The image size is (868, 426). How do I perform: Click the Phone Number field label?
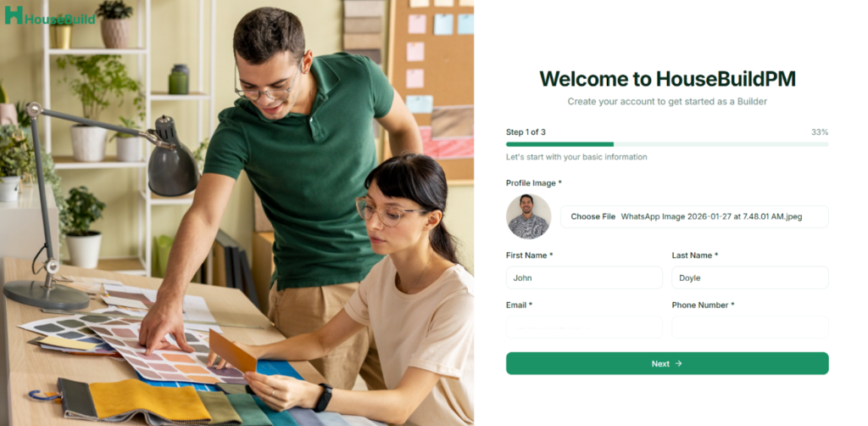click(x=703, y=305)
